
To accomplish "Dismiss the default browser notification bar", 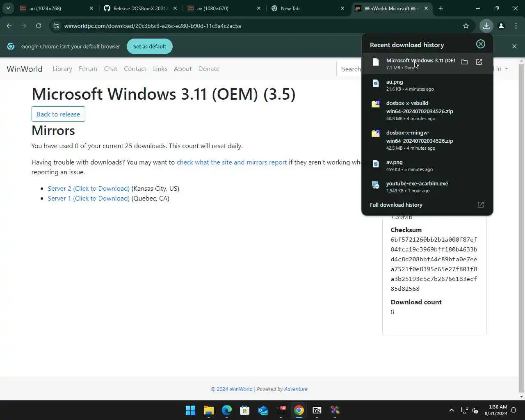I will [x=514, y=46].
